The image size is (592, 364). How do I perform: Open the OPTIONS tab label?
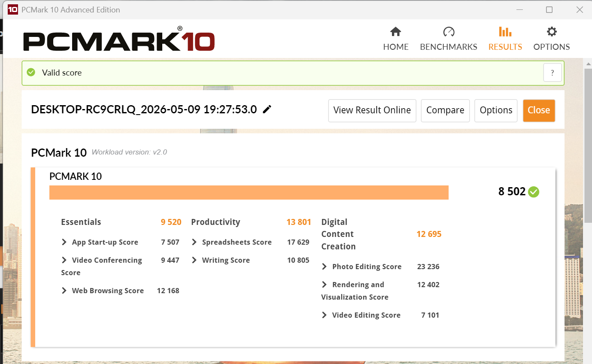(552, 47)
